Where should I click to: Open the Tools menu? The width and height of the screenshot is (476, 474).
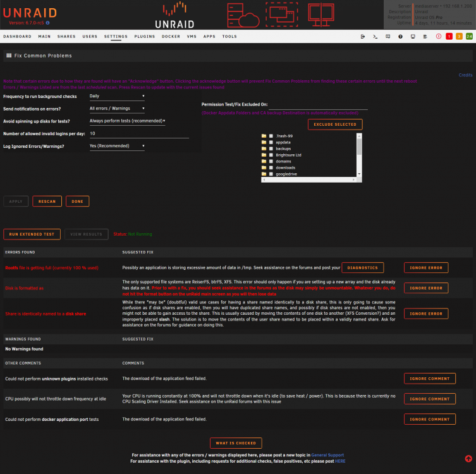point(229,37)
